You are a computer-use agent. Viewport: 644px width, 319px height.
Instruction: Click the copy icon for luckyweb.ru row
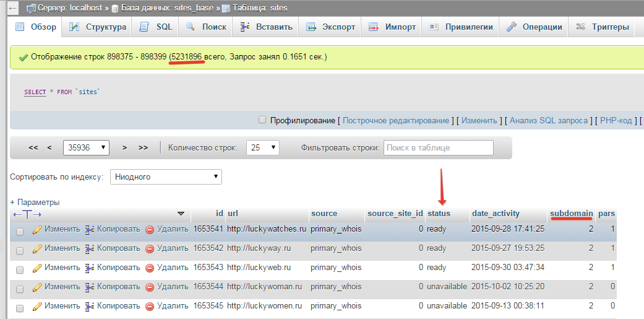coord(90,268)
